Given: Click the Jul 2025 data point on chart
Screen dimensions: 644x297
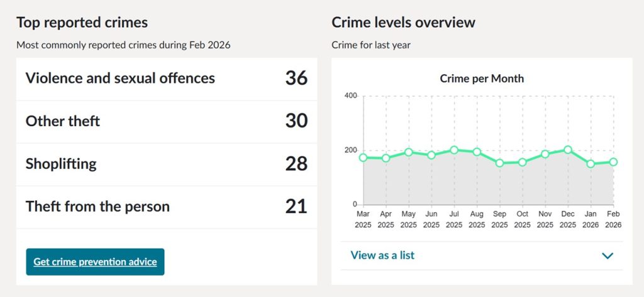Looking at the screenshot, I should (x=454, y=150).
